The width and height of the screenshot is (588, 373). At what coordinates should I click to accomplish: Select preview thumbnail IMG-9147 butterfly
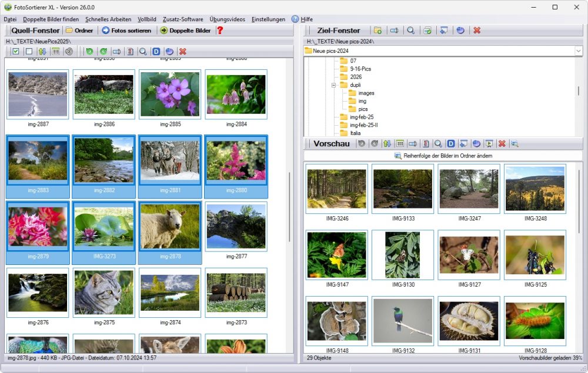(337, 255)
